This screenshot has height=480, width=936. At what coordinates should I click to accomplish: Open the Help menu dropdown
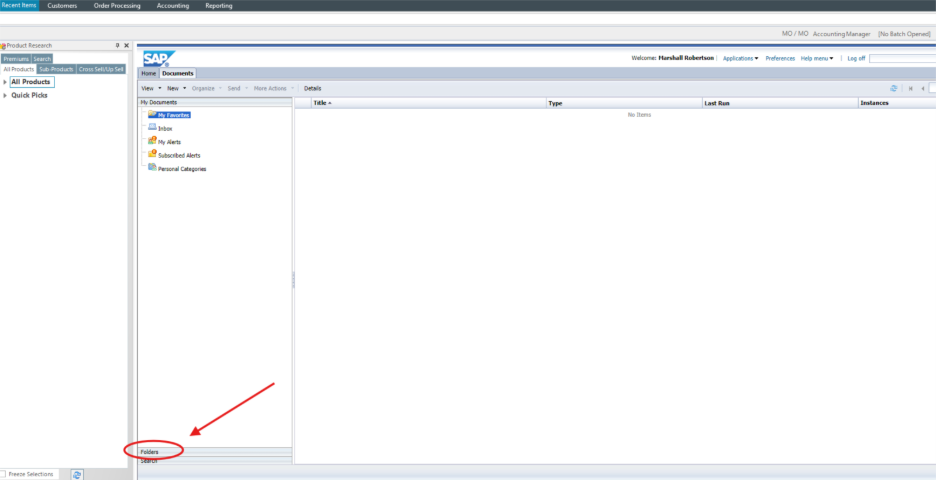pos(816,58)
